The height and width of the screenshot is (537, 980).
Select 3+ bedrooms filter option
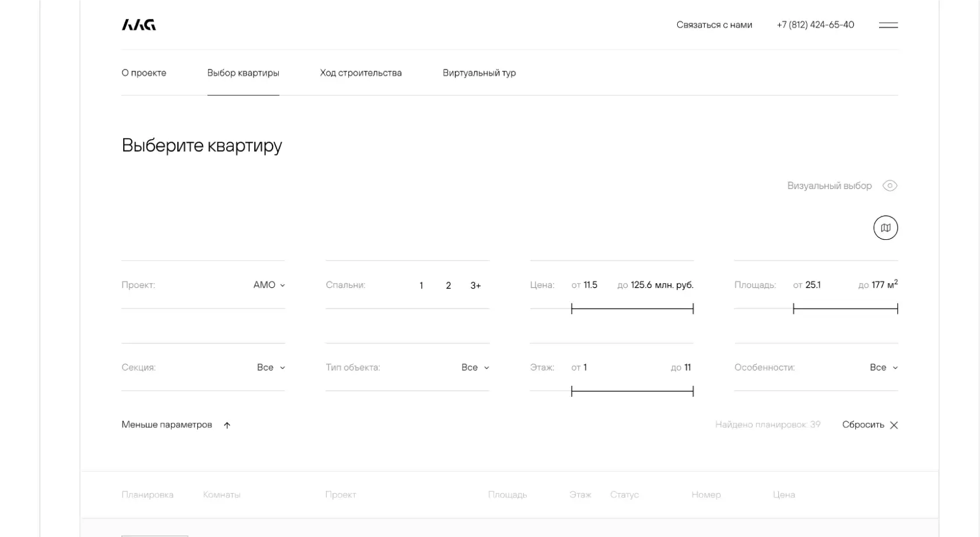pyautogui.click(x=475, y=285)
